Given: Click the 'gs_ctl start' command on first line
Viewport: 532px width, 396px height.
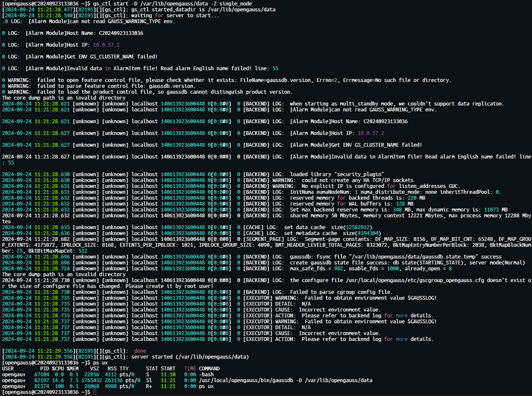Looking at the screenshot, I should point(111,3).
